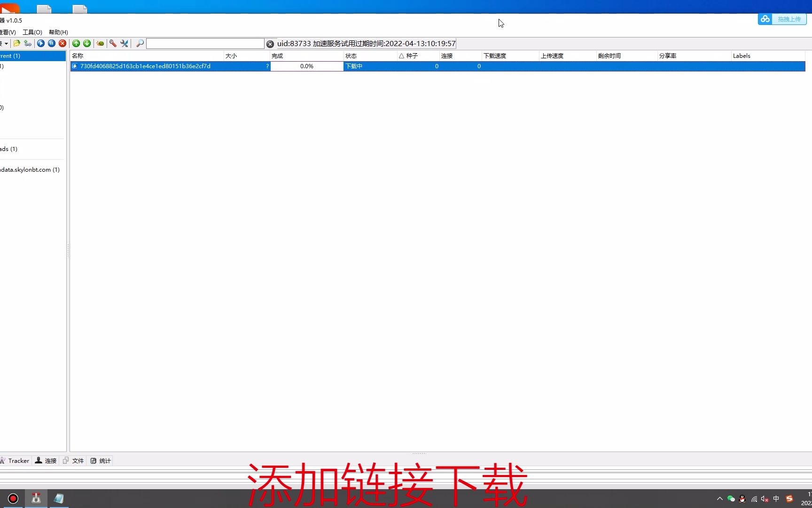
Task: Sort by the 状态 column header
Action: [370, 56]
